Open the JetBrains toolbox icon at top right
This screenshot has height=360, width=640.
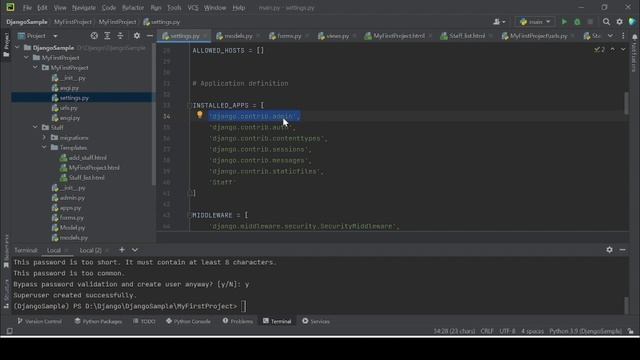pyautogui.click(x=633, y=22)
